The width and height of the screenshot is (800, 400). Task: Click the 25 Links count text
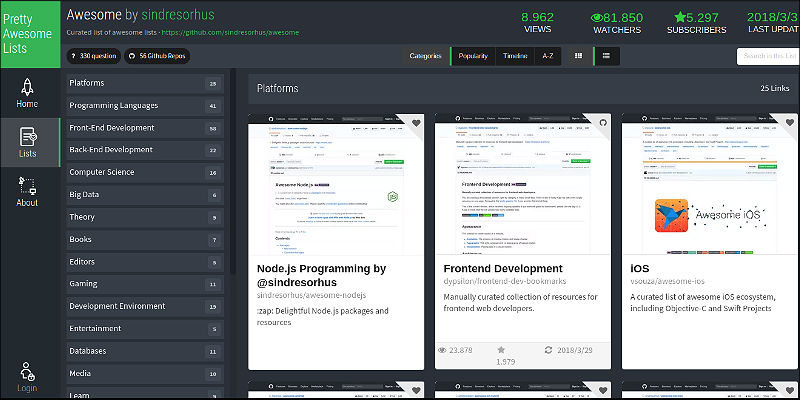click(774, 88)
